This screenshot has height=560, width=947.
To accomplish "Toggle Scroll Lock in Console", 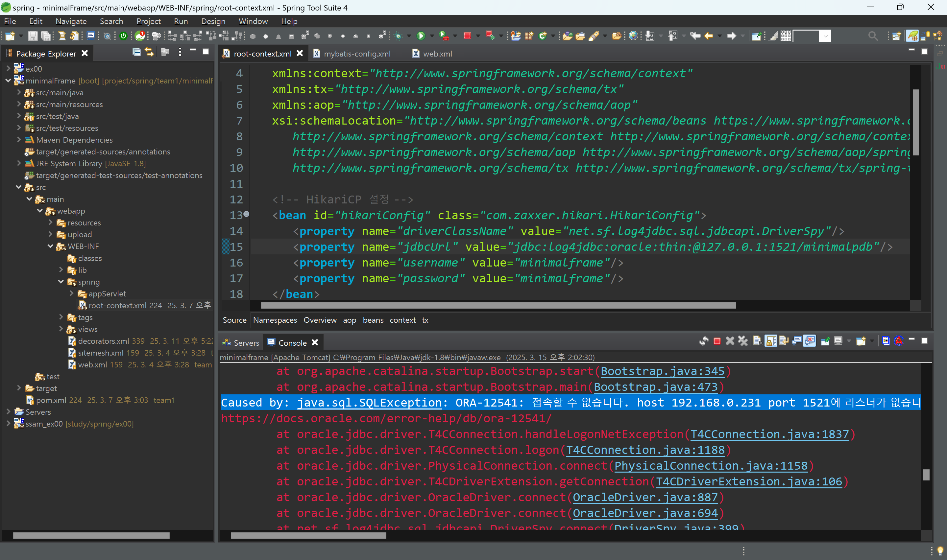I will (x=771, y=341).
